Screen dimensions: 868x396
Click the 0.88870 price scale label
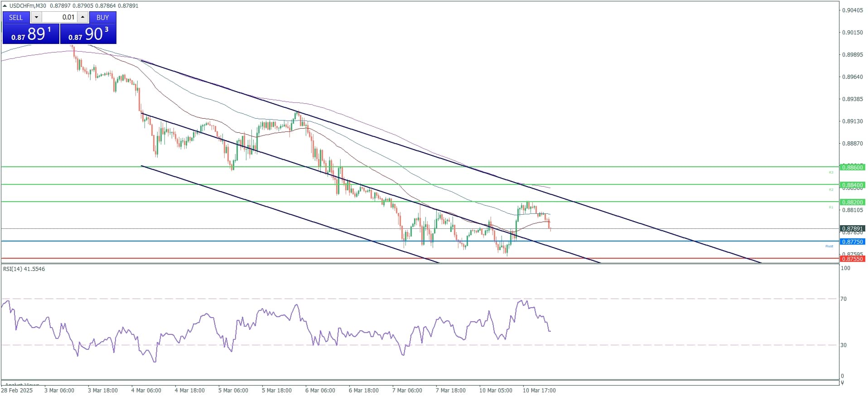pyautogui.click(x=852, y=143)
